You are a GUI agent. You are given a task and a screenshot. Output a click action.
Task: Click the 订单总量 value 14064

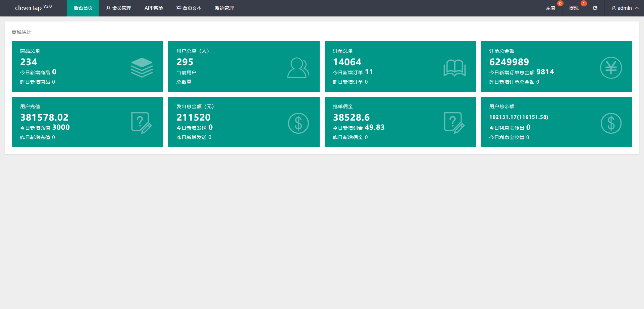(x=347, y=62)
